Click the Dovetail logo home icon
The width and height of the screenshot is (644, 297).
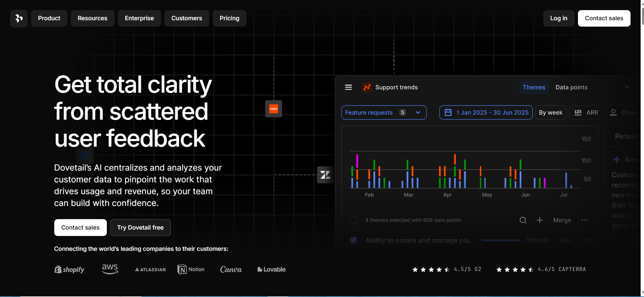pyautogui.click(x=19, y=18)
